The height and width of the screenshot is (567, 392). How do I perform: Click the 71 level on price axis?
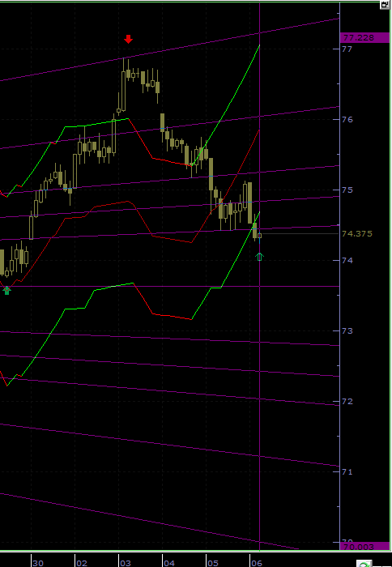[x=347, y=472]
